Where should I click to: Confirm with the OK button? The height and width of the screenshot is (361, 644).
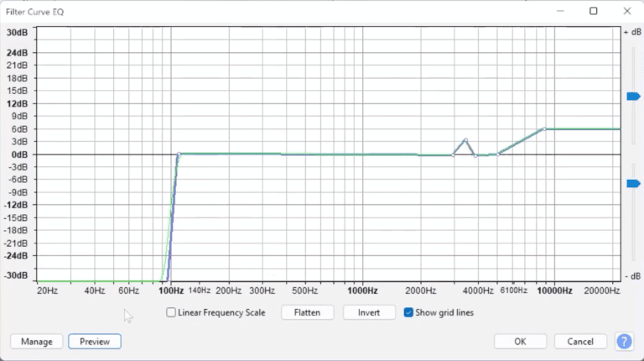[520, 341]
